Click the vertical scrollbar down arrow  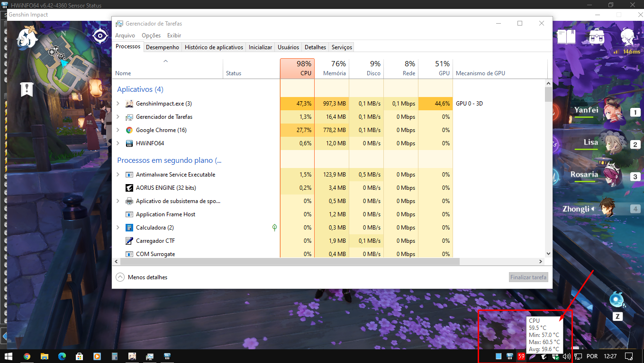(x=548, y=254)
